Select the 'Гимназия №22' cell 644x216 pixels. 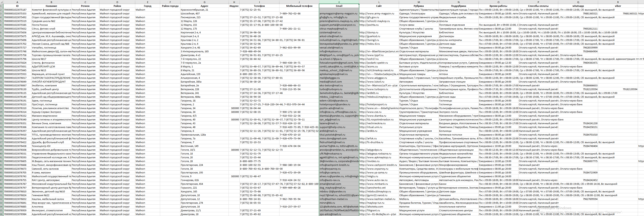pyautogui.click(x=51, y=195)
